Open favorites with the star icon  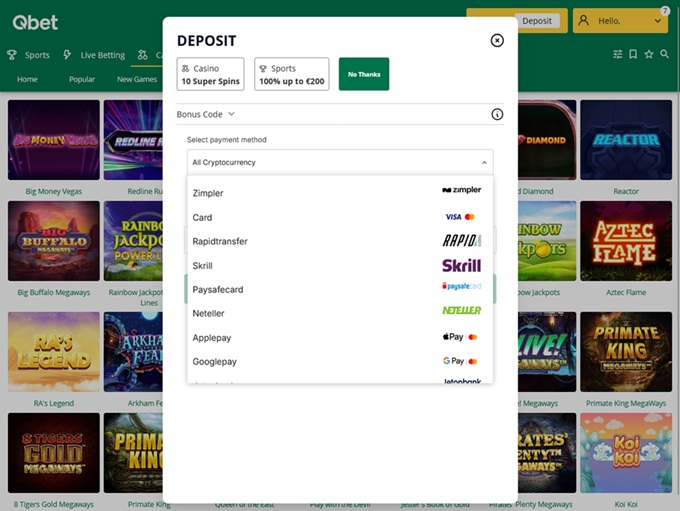649,54
